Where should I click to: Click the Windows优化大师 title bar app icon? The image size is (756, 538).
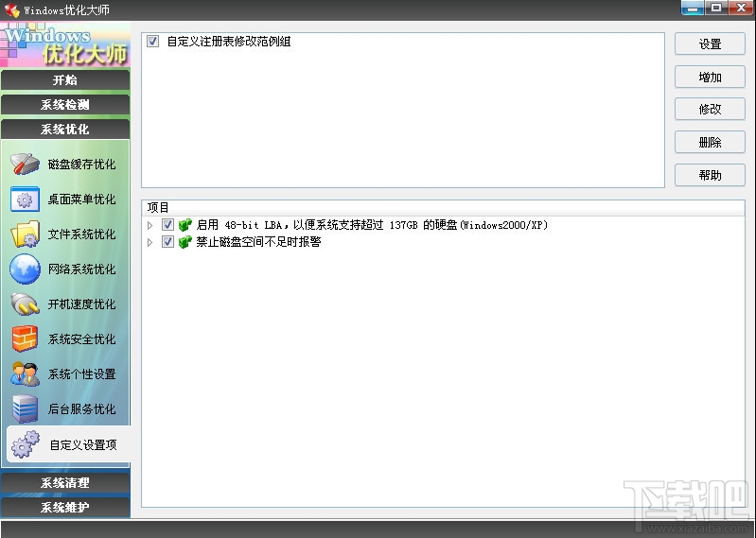(x=12, y=10)
